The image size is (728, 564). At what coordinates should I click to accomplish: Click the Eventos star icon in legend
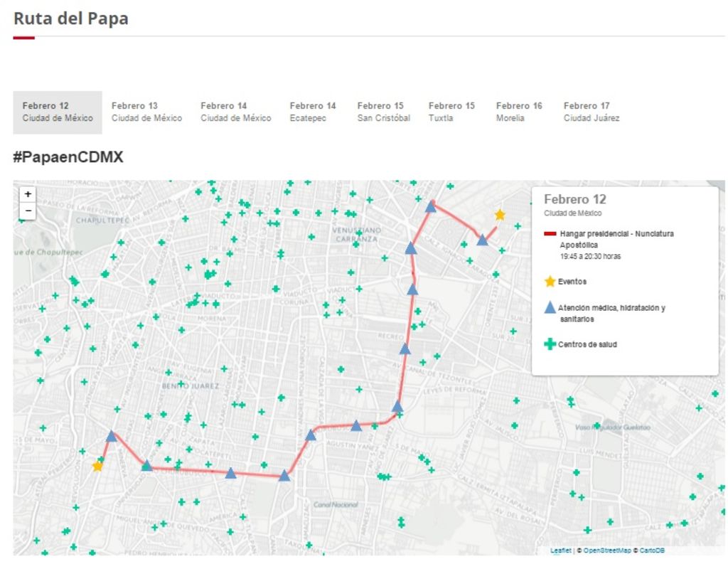pos(550,282)
